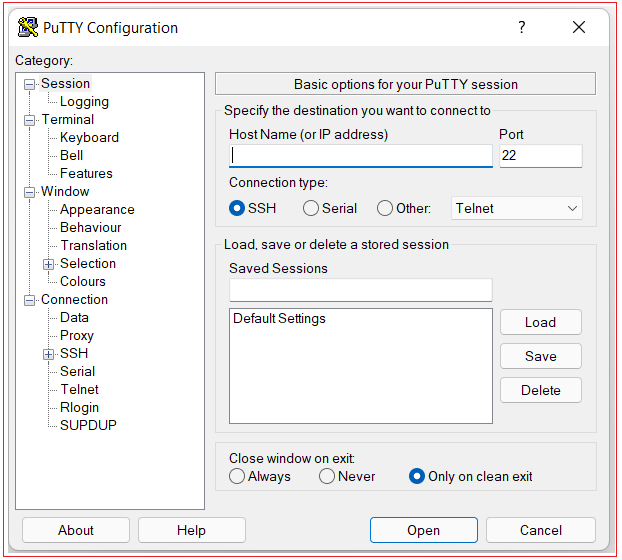This screenshot has width=622, height=560.
Task: Click the Open button to connect
Action: (x=424, y=530)
